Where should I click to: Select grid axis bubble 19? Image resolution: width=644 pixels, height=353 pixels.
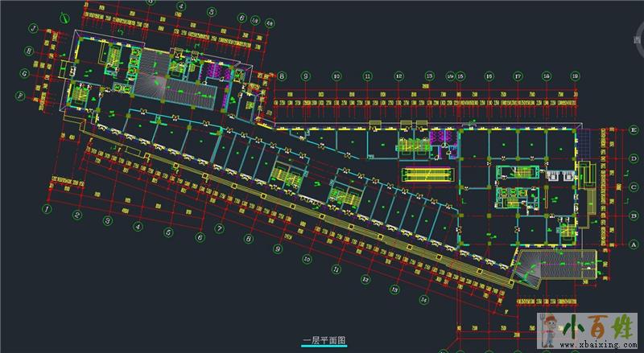tap(576, 76)
